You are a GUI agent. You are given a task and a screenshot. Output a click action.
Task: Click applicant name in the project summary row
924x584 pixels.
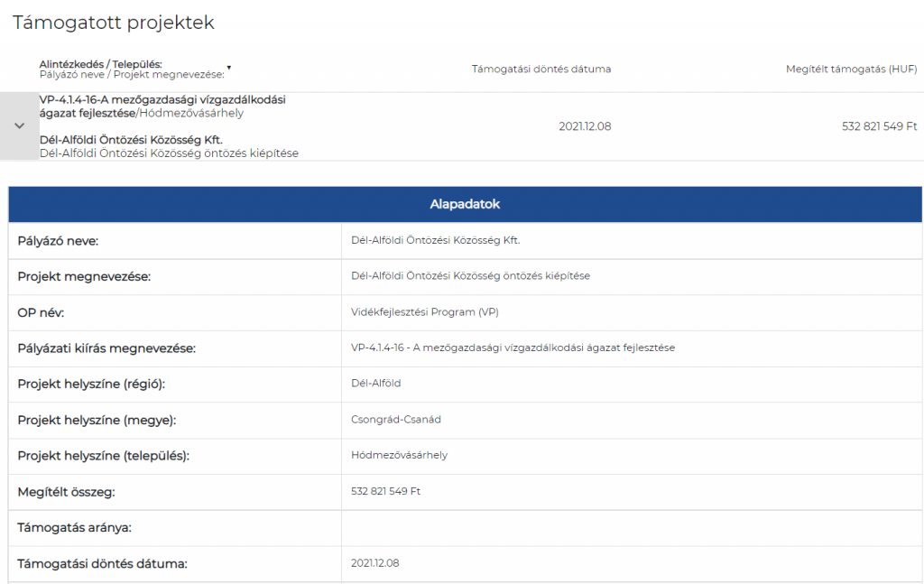click(x=131, y=140)
